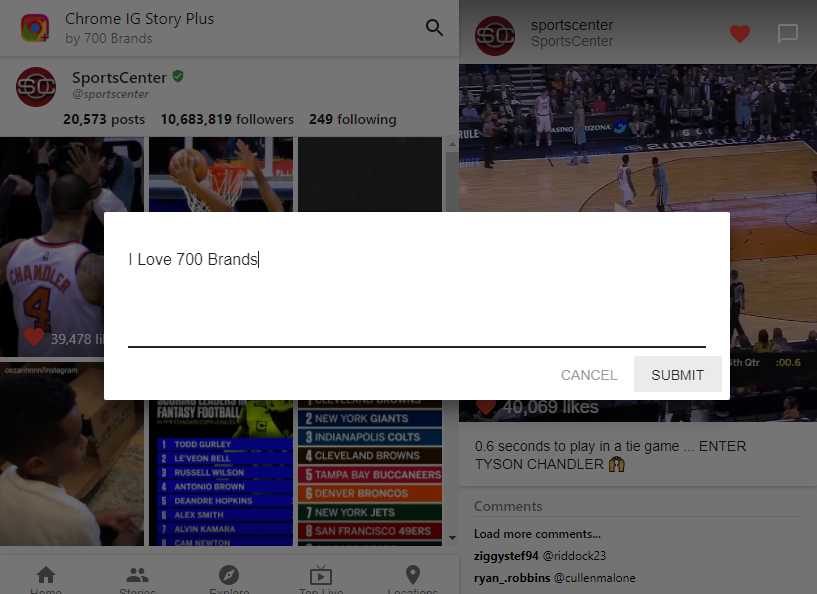Open the Top Live tab
The width and height of the screenshot is (817, 594).
point(321,579)
